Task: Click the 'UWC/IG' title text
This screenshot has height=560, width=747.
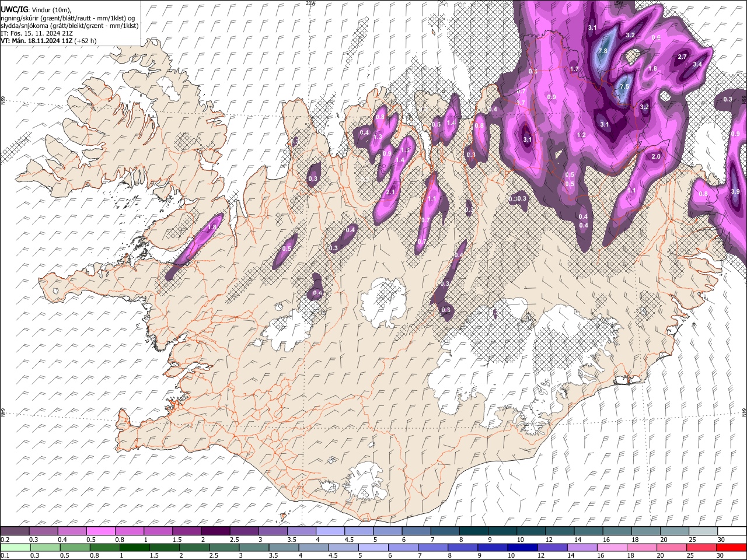Action: [x=14, y=10]
